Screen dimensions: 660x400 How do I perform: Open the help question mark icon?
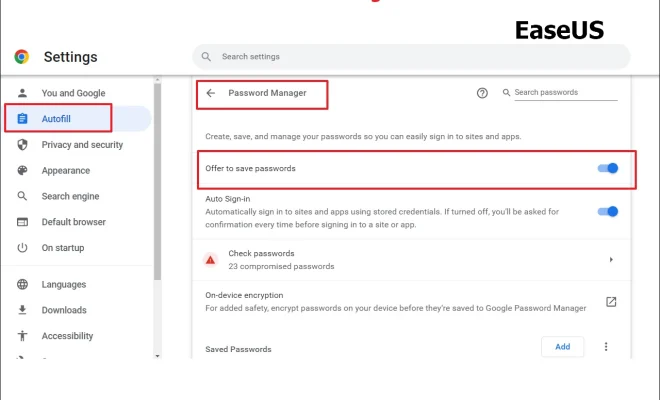pos(482,93)
